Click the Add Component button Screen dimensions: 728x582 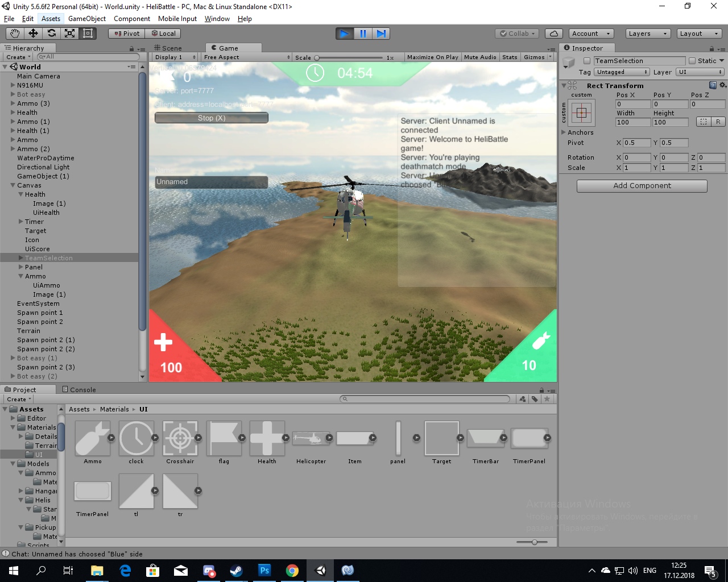(642, 186)
